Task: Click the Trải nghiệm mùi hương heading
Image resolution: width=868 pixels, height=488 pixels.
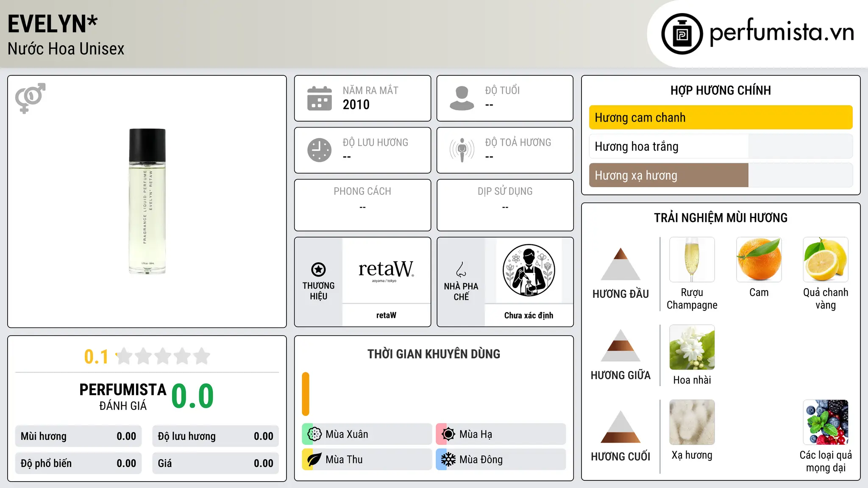Action: coord(721,218)
